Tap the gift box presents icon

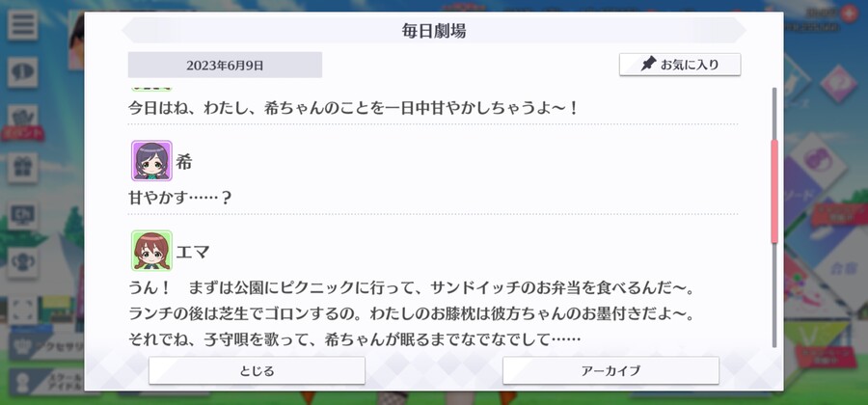[x=23, y=168]
